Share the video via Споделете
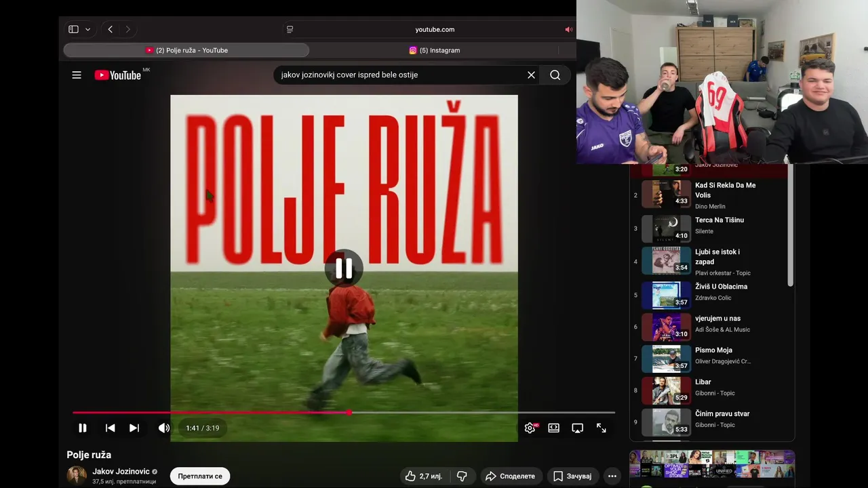Viewport: 868px width, 488px height. click(x=511, y=476)
